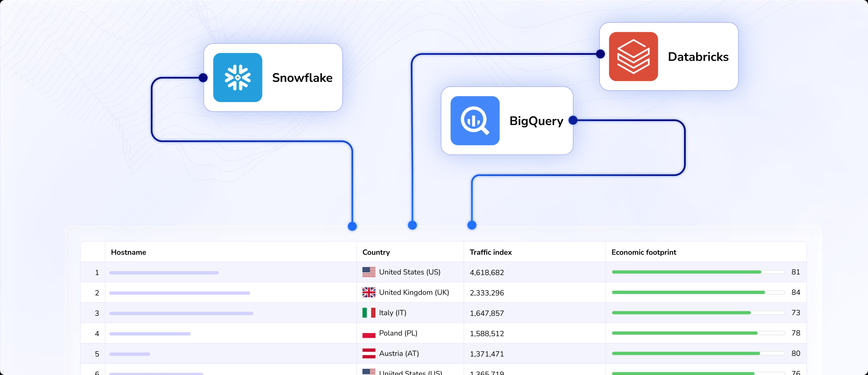Image resolution: width=868 pixels, height=375 pixels.
Task: Click the Economic footprint column header
Action: pos(644,252)
